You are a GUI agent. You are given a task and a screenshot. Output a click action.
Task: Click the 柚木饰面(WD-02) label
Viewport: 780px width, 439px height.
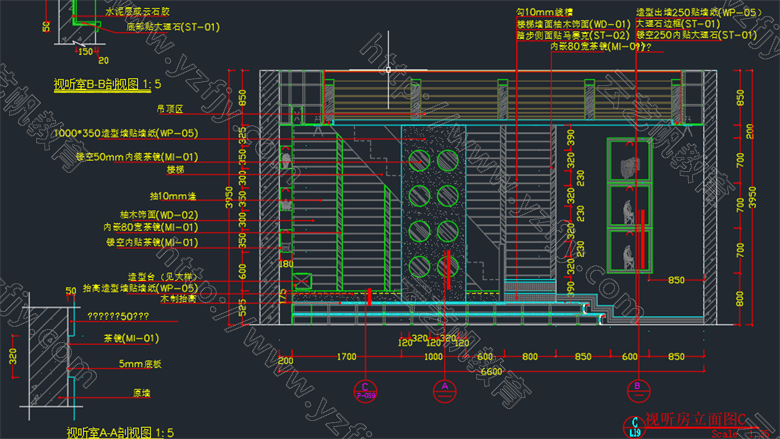(x=159, y=215)
